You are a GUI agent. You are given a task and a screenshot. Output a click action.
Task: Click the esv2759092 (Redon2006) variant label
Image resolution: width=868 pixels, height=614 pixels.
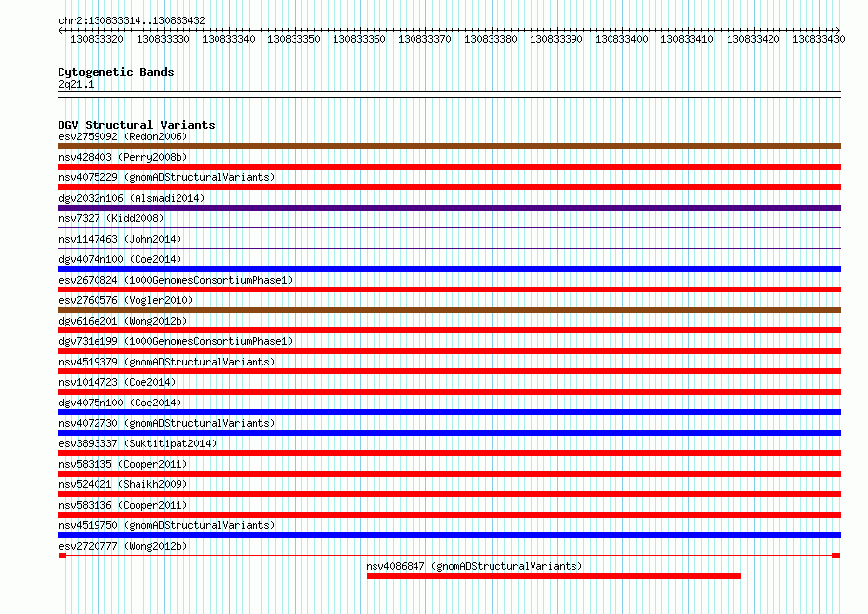coord(123,136)
